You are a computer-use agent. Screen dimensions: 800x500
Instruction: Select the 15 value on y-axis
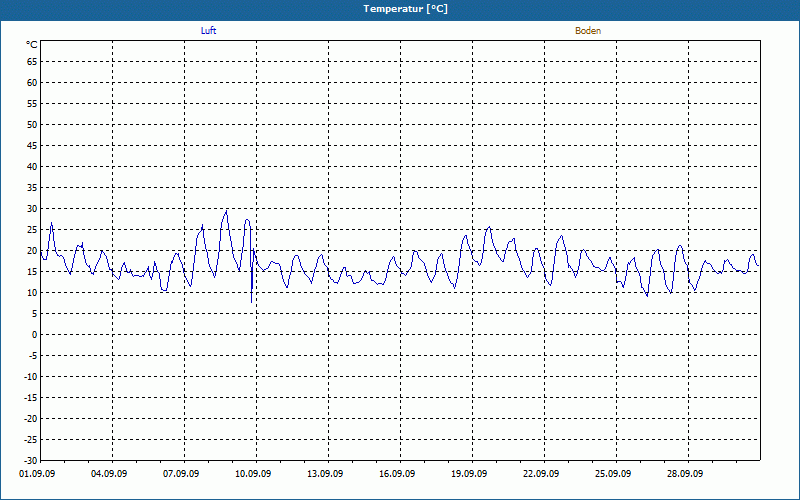point(32,271)
